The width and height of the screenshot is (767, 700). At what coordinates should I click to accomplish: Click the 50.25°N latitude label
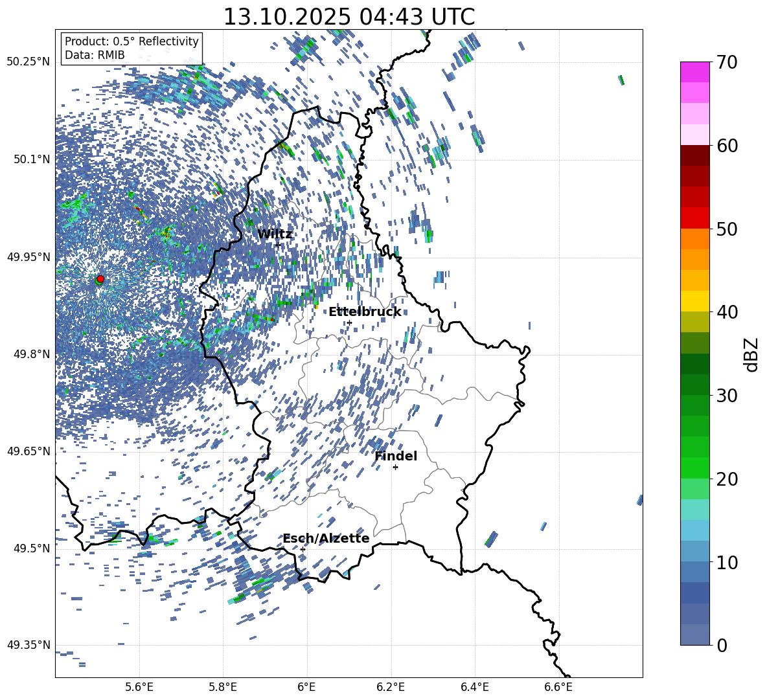(x=29, y=62)
